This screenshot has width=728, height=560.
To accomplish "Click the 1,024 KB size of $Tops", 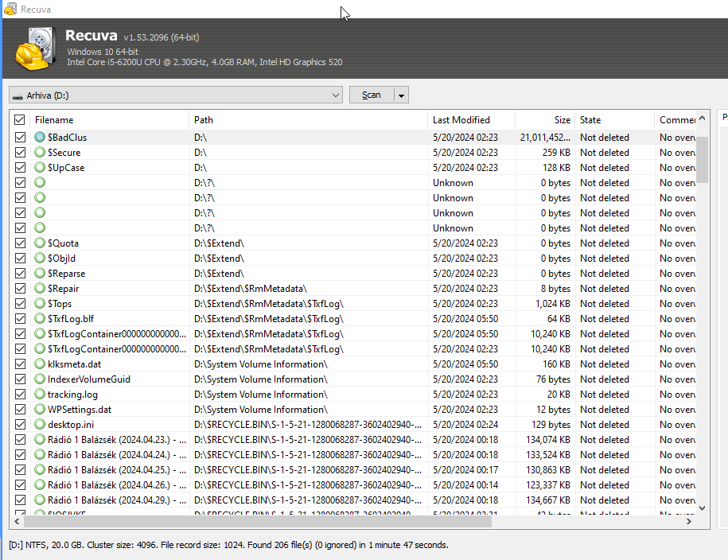I will tap(552, 304).
